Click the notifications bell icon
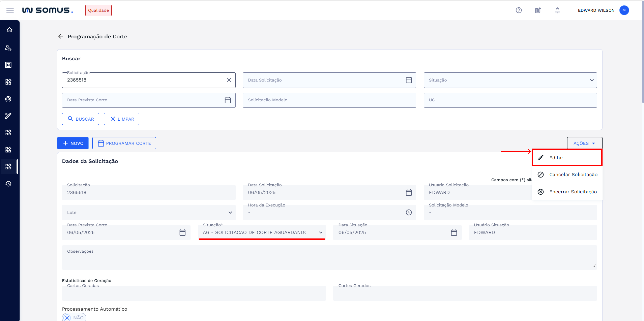This screenshot has height=321, width=644. coord(557,10)
